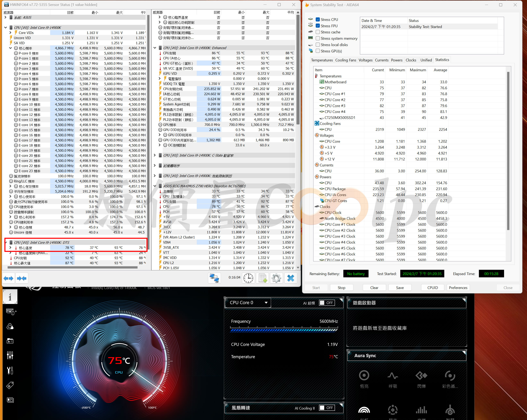Click 將遊戲新增至遊戲收藏庫 link
Viewport: 527px width, 420px height.
[x=380, y=328]
